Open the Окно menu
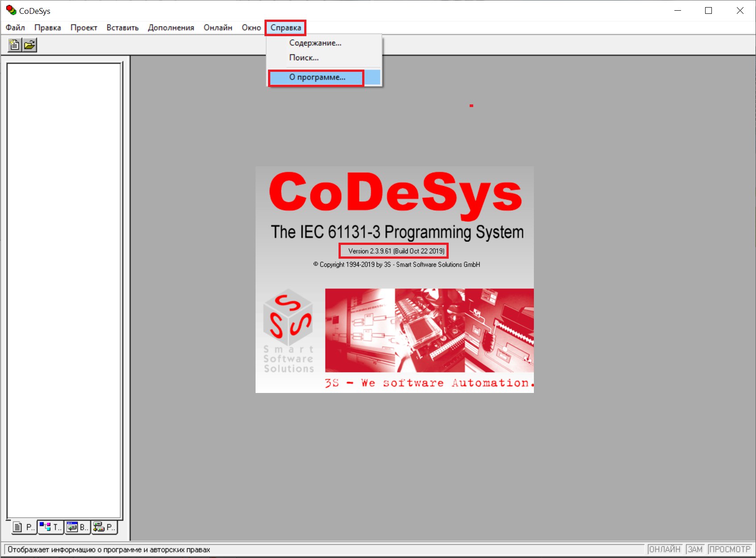Screen dimensions: 756x558 pyautogui.click(x=251, y=28)
